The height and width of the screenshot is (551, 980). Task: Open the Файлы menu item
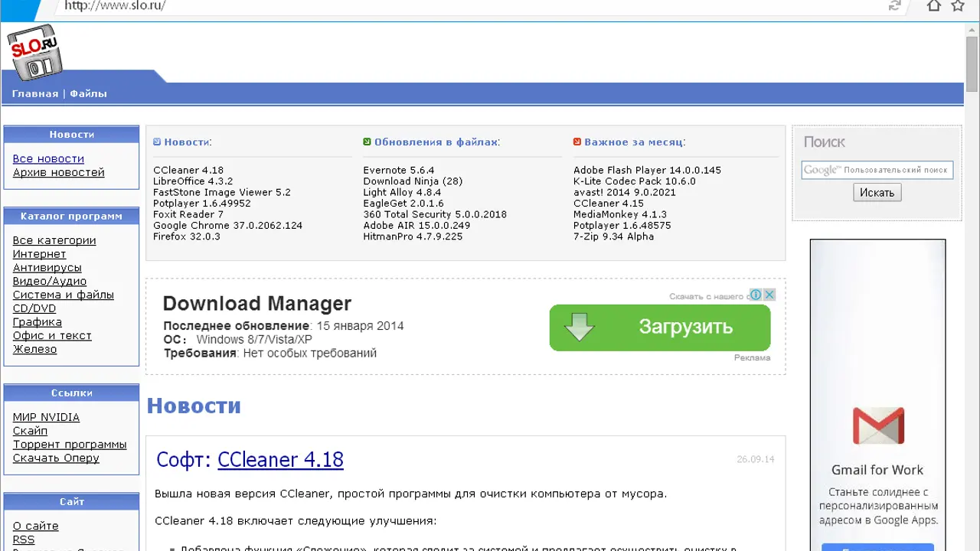click(x=88, y=93)
